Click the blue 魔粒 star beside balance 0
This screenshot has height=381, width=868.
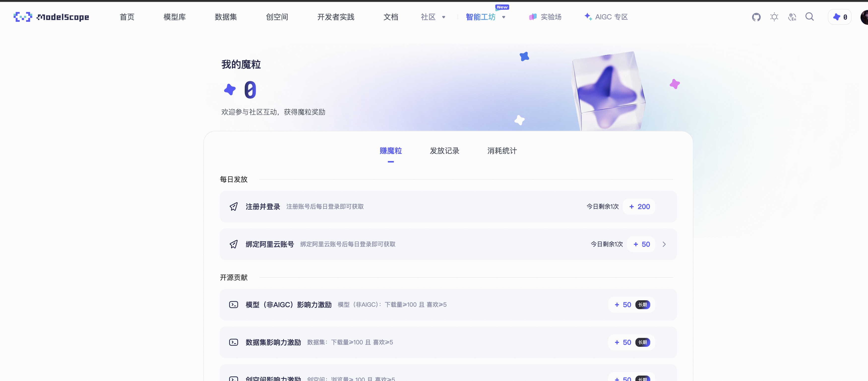pyautogui.click(x=230, y=89)
